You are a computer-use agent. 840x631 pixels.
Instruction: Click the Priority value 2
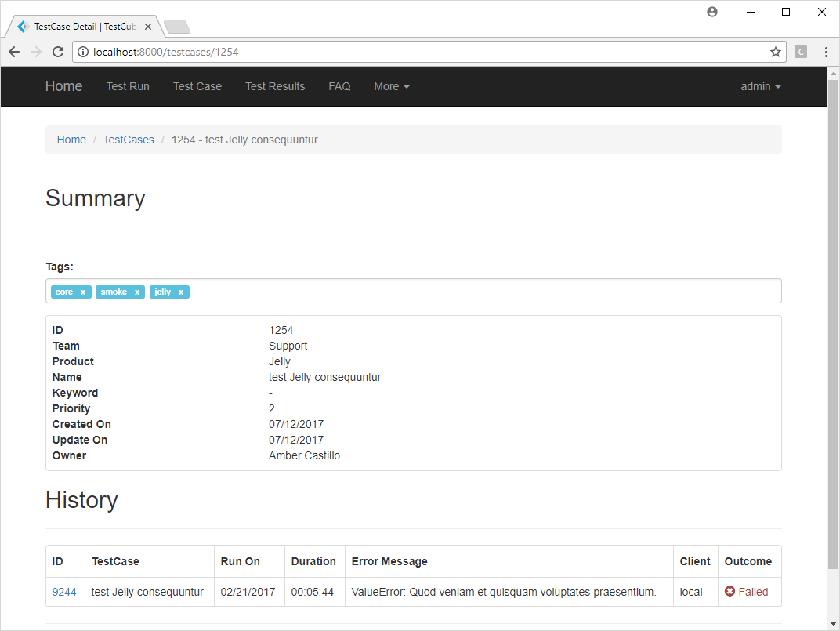point(272,408)
